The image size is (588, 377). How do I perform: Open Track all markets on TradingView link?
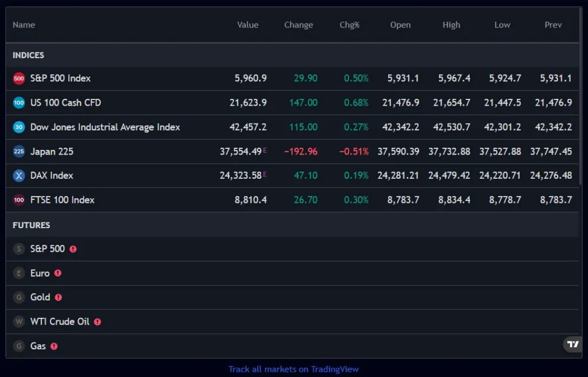[x=294, y=369]
